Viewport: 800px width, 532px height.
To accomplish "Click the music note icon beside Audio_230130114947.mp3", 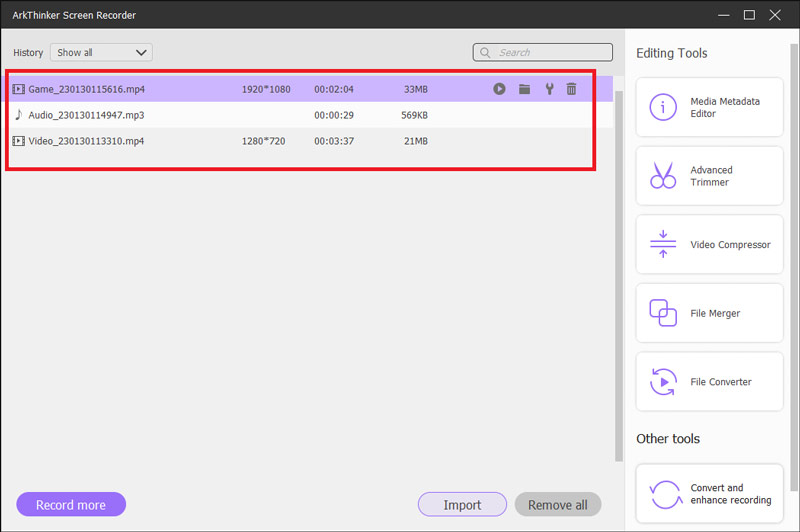I will [18, 115].
